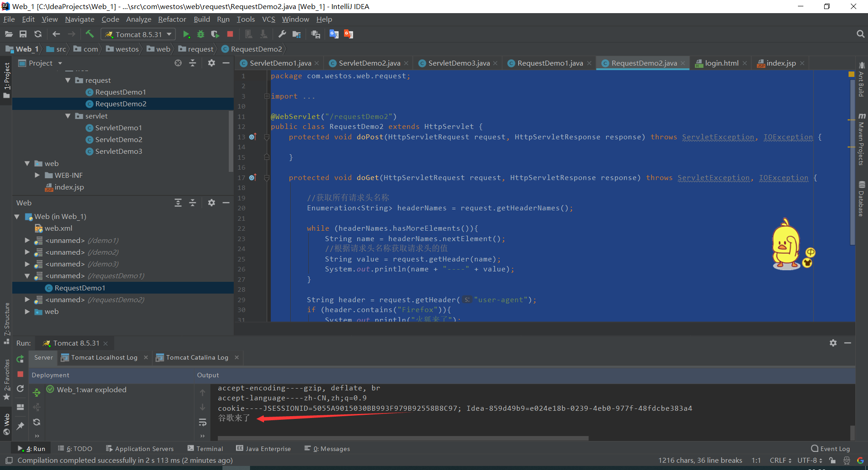The height and width of the screenshot is (470, 868).
Task: Collapse the request package folder
Action: (x=68, y=80)
